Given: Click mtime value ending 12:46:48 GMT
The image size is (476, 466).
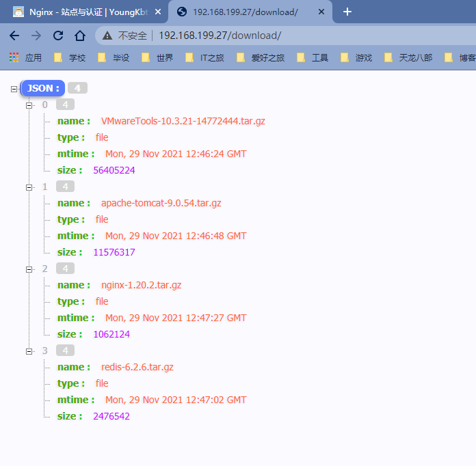Looking at the screenshot, I should click(176, 236).
